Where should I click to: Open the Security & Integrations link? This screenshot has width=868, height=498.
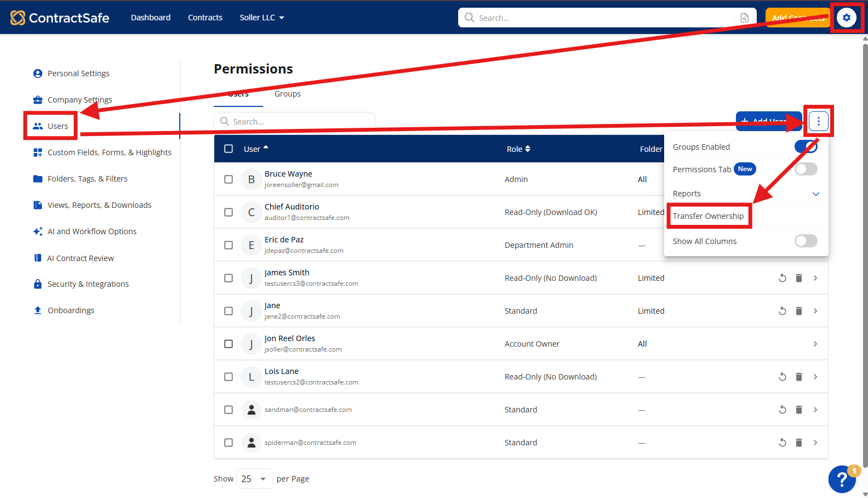coord(88,284)
